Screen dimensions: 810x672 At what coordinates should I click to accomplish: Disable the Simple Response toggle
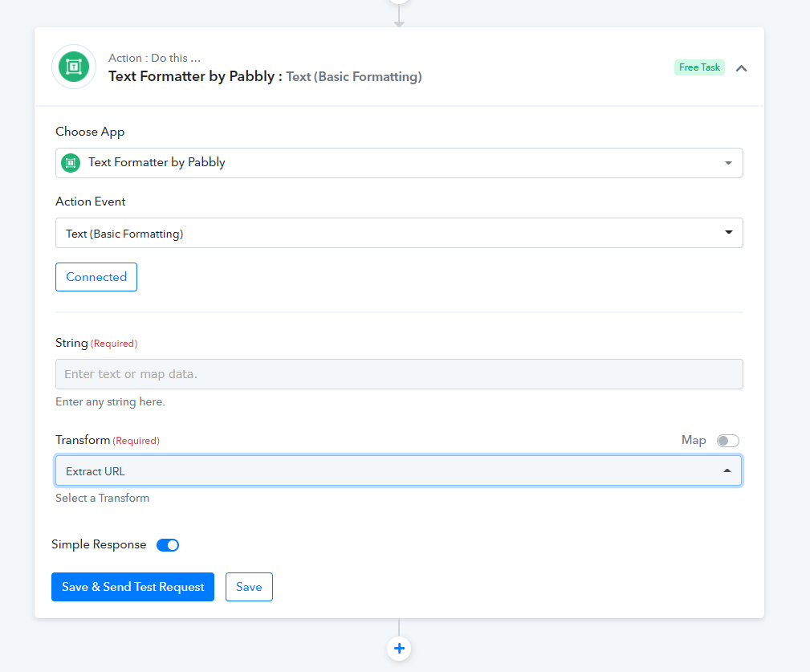168,545
